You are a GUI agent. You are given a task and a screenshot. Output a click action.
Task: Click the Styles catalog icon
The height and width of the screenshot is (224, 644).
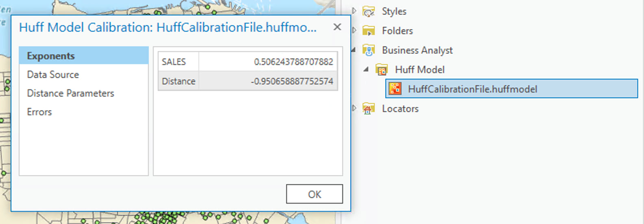[x=368, y=11]
